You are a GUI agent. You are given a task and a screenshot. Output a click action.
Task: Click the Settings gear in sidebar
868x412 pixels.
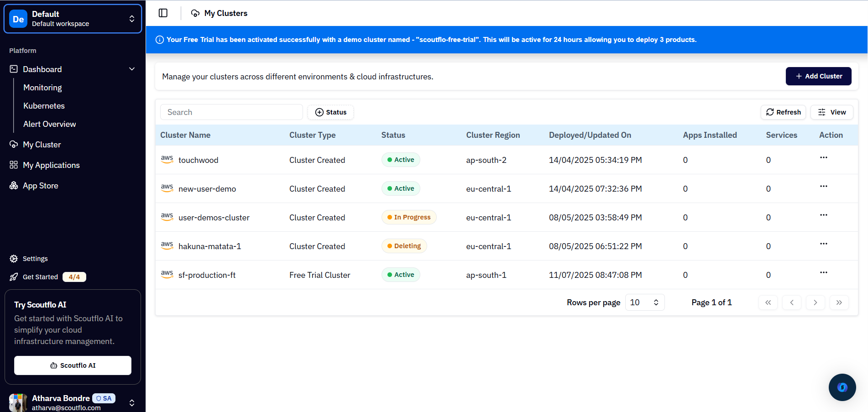coord(14,259)
